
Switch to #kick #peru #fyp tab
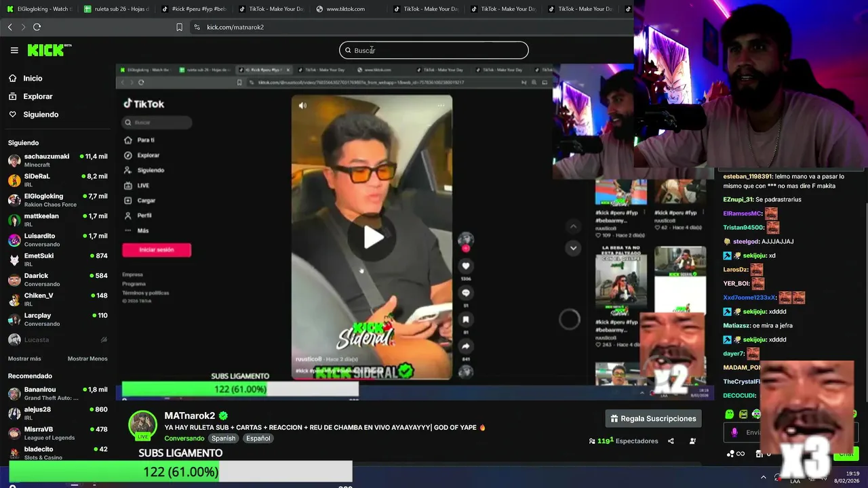coord(194,9)
